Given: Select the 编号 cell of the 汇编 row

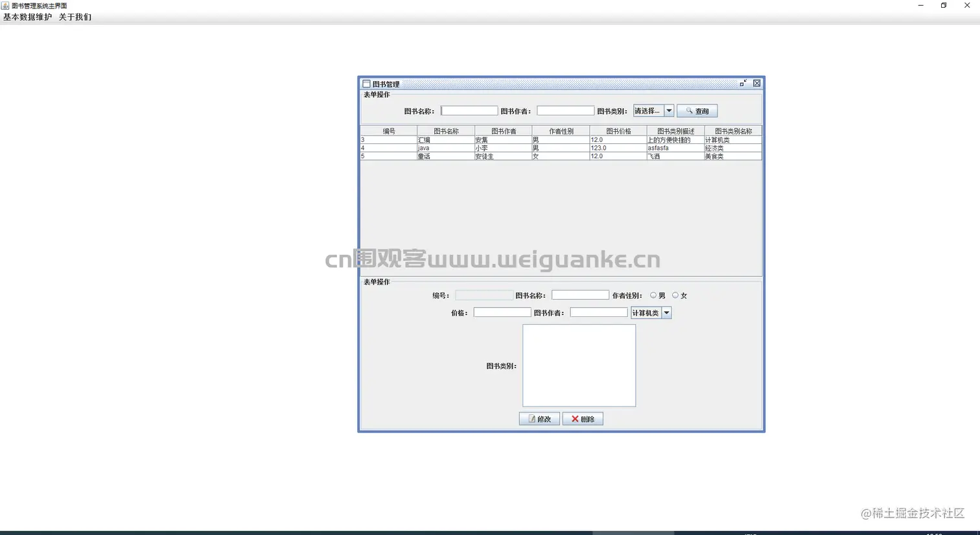Looking at the screenshot, I should [389, 139].
